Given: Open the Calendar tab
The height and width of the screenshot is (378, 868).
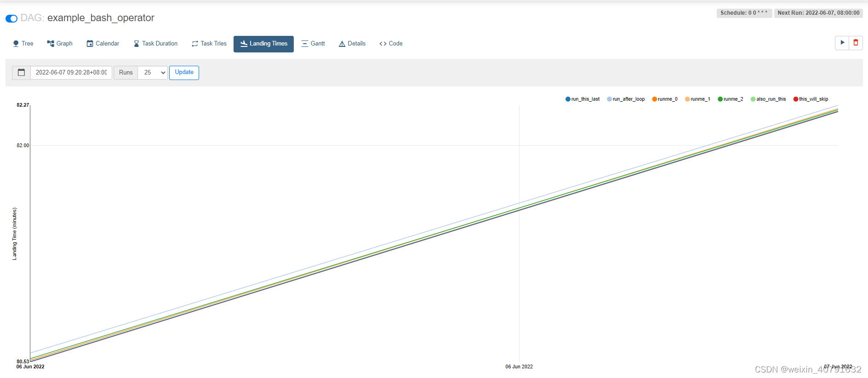Looking at the screenshot, I should coord(103,44).
